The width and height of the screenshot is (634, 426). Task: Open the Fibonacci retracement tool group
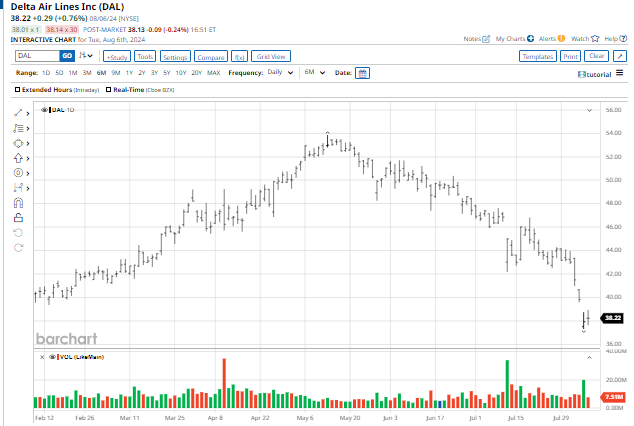(17, 129)
